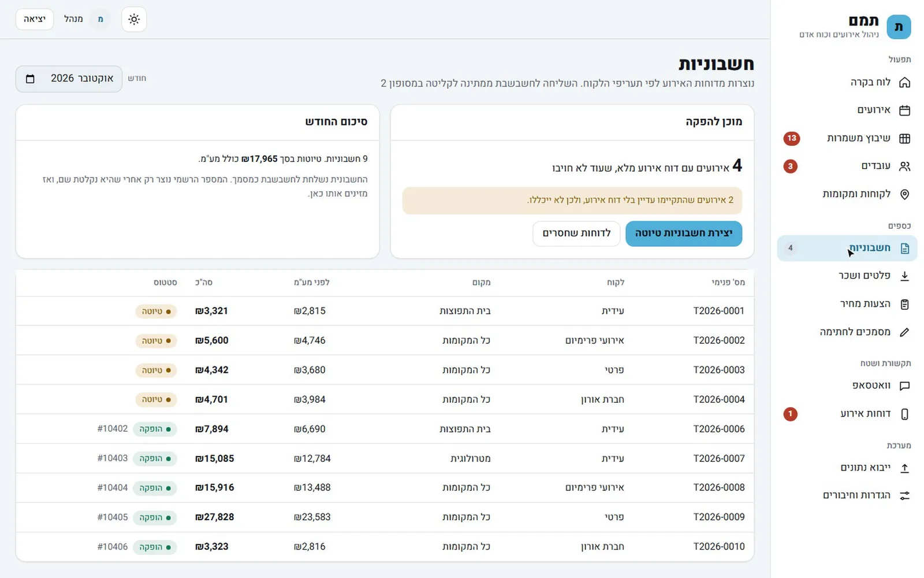Click the מנהל user avatar
Viewport: 924px width, 578px height.
coord(100,19)
